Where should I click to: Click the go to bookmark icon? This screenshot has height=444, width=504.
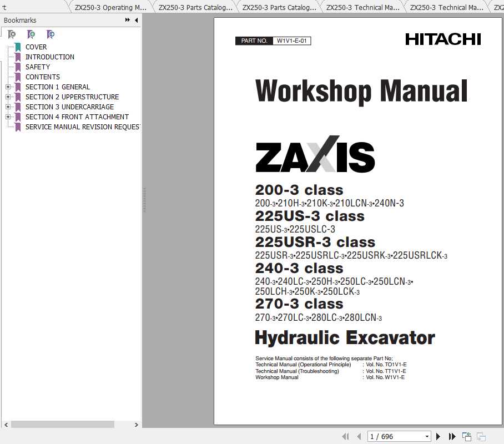click(51, 34)
